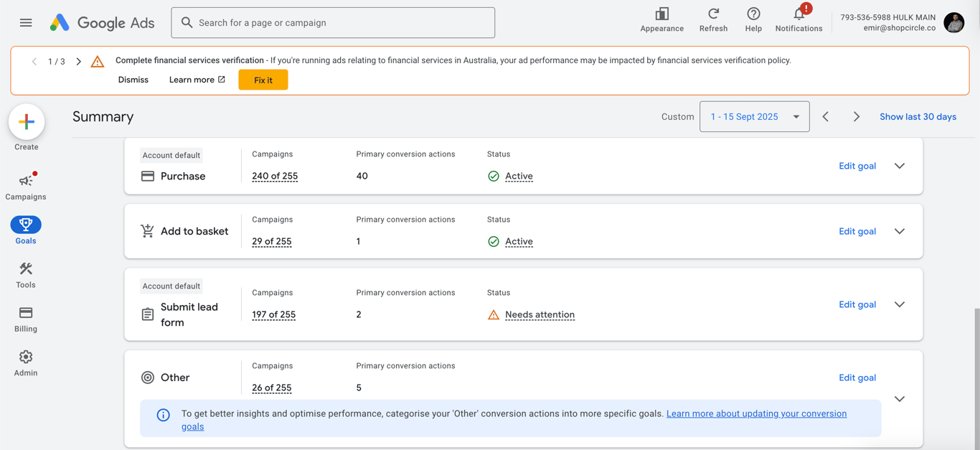Expand the Add to basket goal
980x450 pixels.
pyautogui.click(x=900, y=231)
